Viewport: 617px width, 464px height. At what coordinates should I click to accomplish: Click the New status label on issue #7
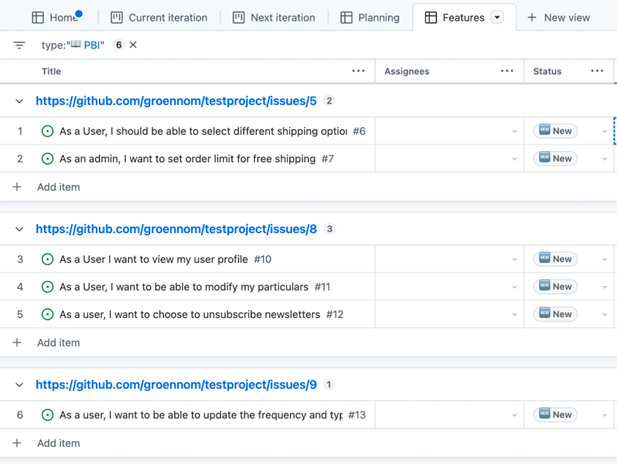(555, 159)
